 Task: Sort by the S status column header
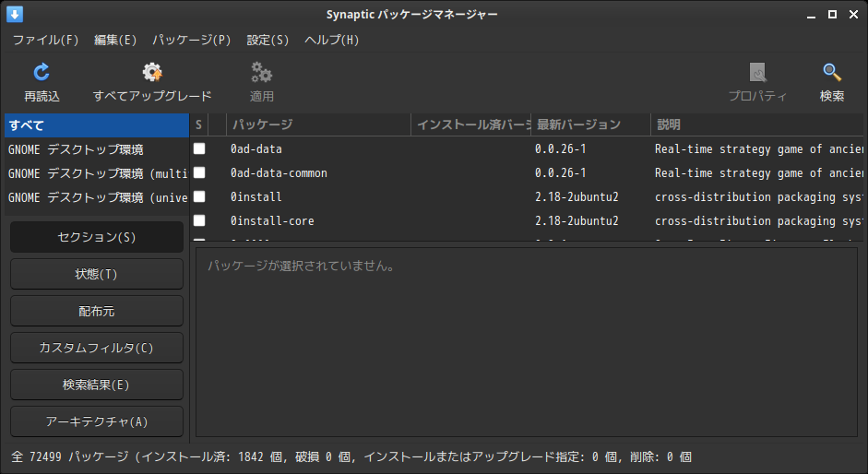pos(198,124)
